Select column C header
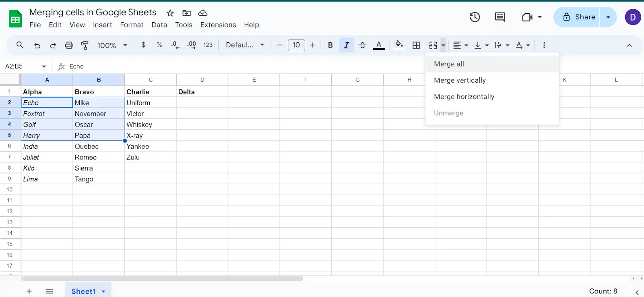644x297 pixels. [x=151, y=80]
